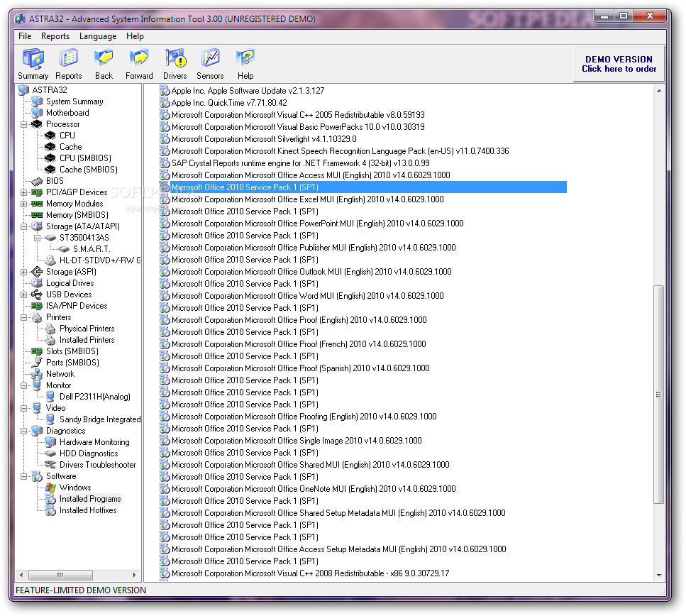The image size is (686, 616).
Task: Open the Reports menu
Action: click(55, 36)
